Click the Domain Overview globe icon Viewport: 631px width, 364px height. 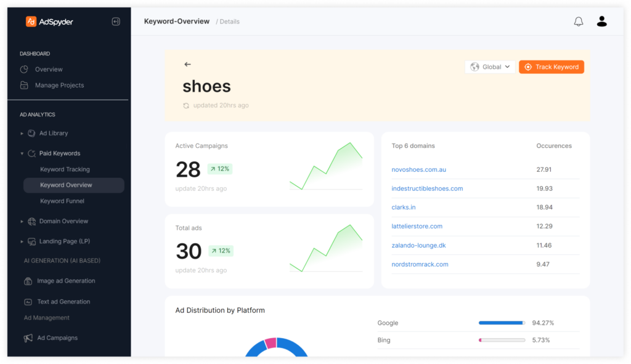[x=31, y=221]
